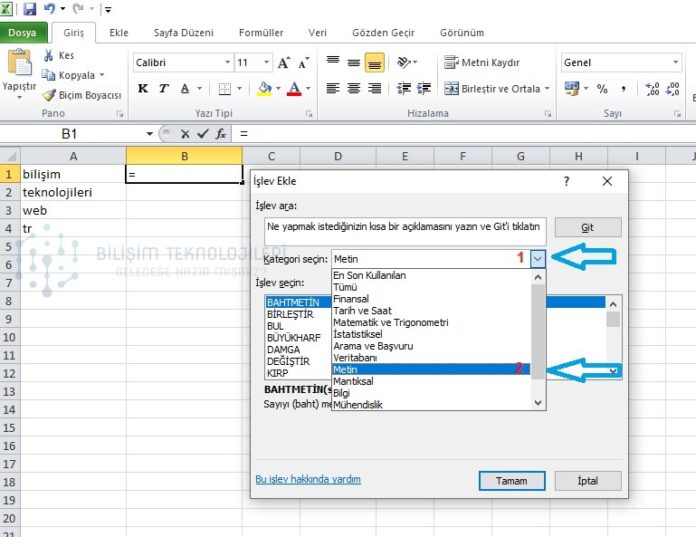Viewport: 696px width, 537px height.
Task: Toggle center horizontal alignment
Action: pyautogui.click(x=354, y=88)
